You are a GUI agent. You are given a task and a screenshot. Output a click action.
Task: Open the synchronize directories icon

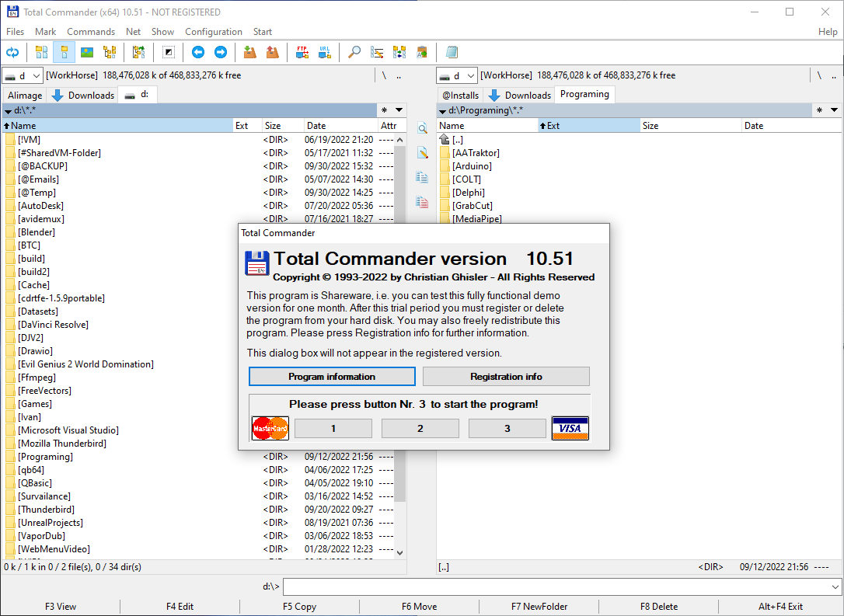coord(399,52)
